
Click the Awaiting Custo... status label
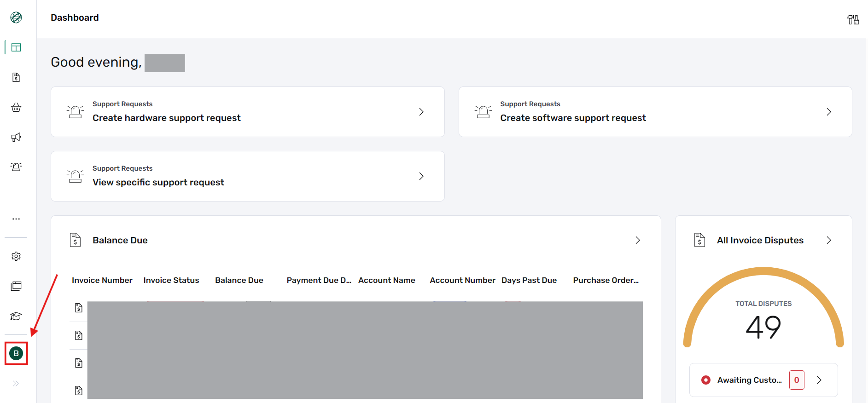tap(750, 380)
